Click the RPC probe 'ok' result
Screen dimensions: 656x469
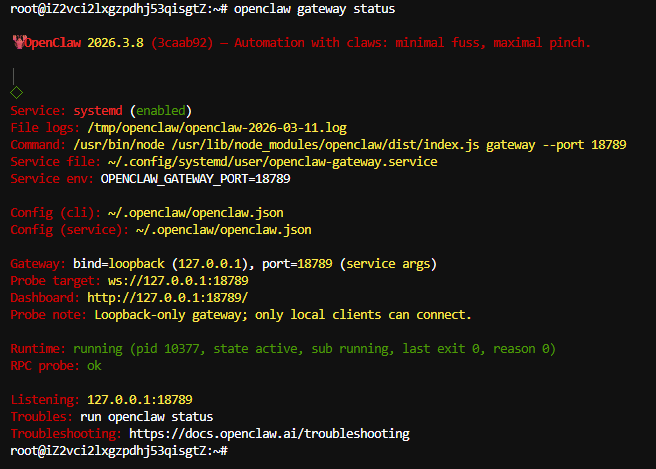tap(95, 365)
